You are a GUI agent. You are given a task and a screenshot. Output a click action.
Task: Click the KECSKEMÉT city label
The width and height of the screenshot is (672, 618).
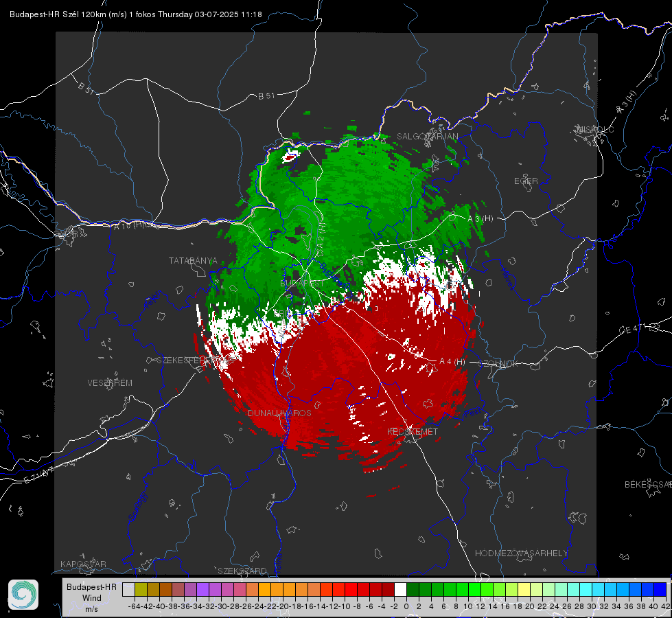click(413, 431)
